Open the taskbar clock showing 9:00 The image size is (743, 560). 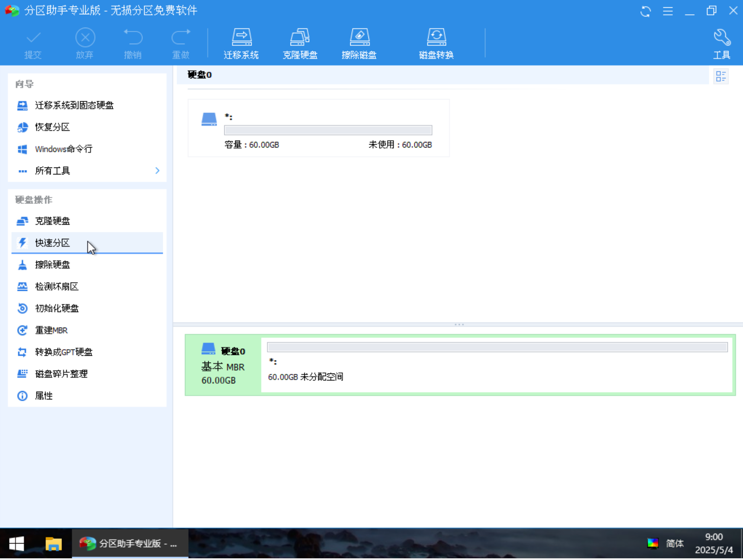point(714,544)
